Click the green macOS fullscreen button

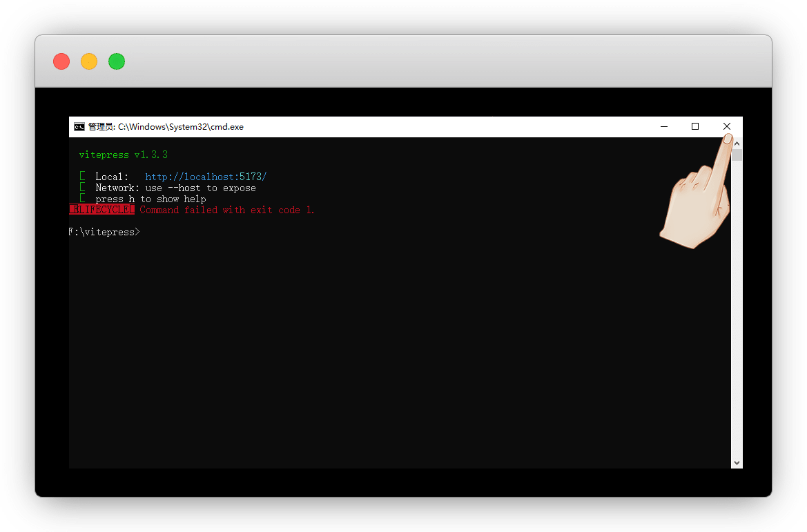117,61
